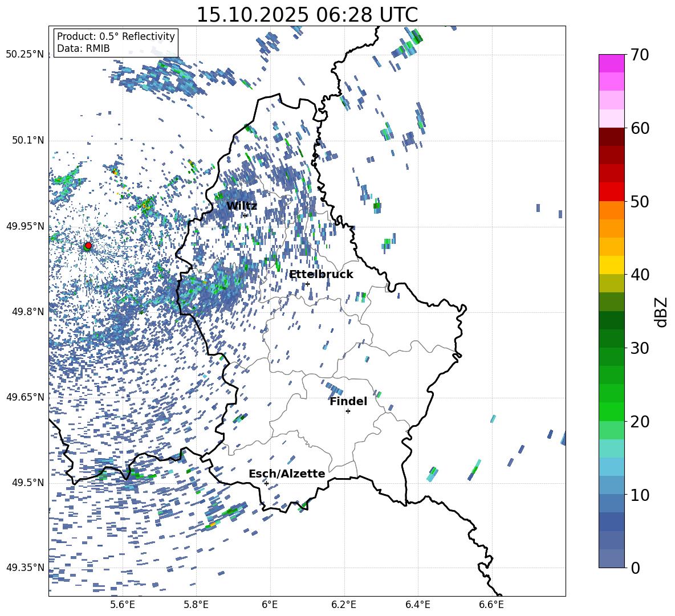
Task: Click the plot title 15.10.2025 06:28 UTC
Action: (307, 15)
